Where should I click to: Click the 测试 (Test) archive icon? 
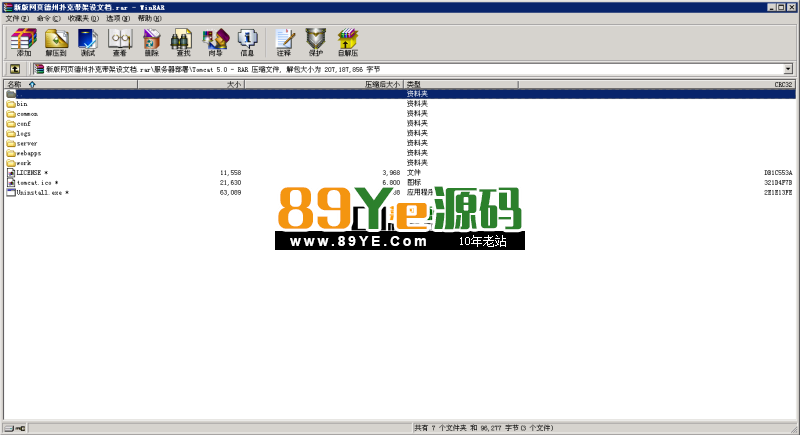click(88, 42)
